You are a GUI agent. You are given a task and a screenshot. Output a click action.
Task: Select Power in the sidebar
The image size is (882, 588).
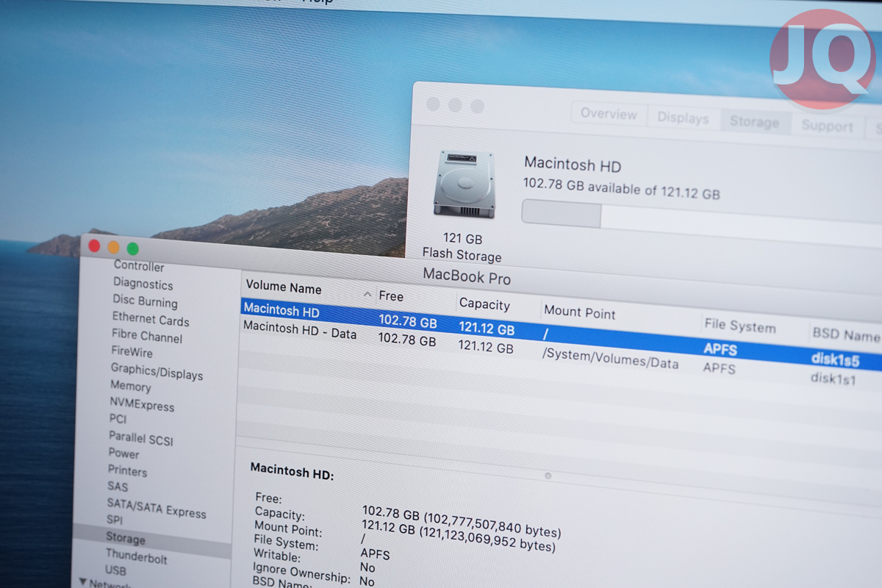click(x=123, y=453)
